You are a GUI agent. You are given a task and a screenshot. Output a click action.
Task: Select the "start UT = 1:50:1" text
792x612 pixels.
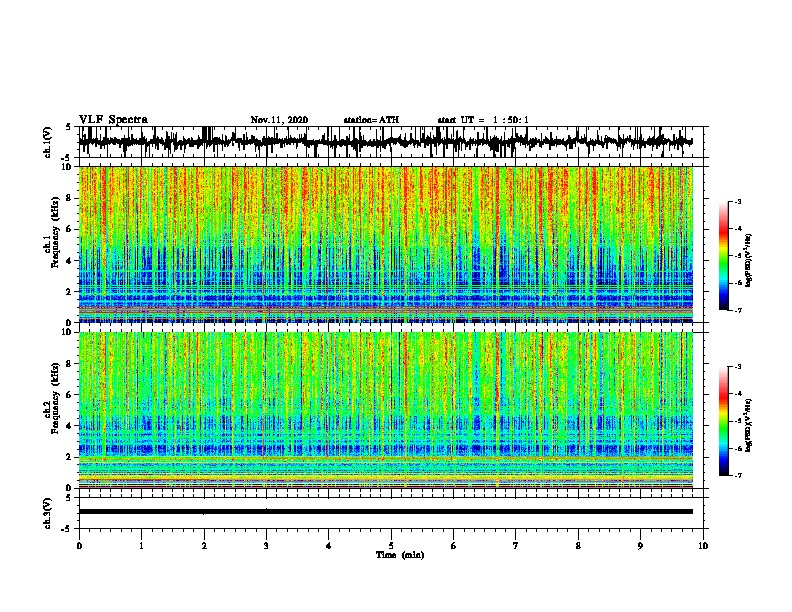483,120
